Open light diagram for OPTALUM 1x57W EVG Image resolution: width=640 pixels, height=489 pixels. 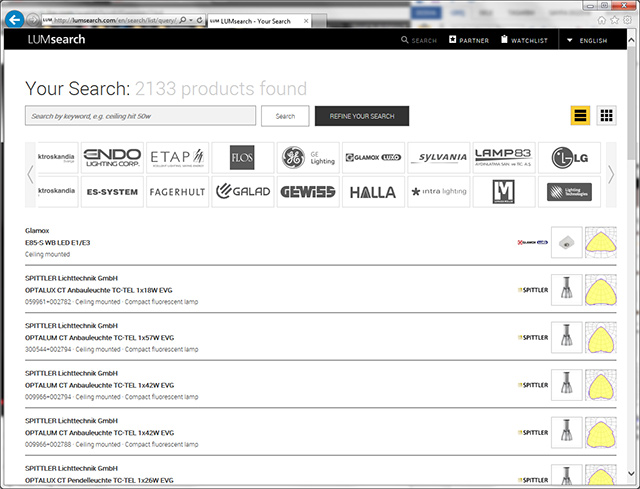(601, 338)
